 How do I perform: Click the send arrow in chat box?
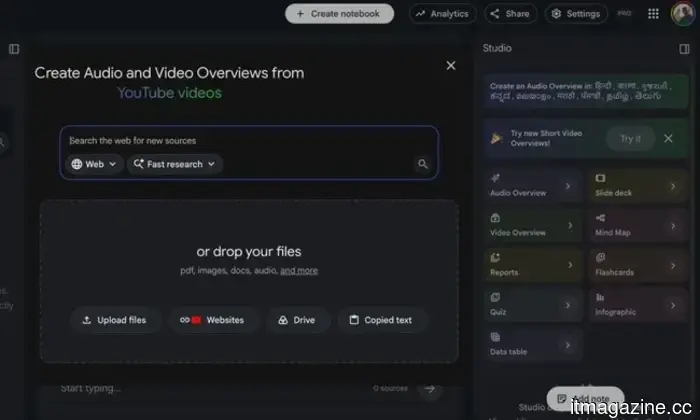point(430,389)
